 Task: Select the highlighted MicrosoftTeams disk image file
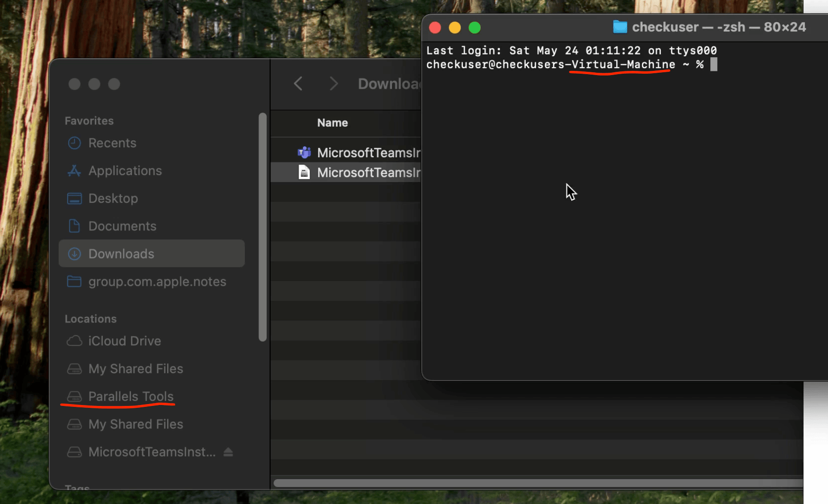coord(368,173)
